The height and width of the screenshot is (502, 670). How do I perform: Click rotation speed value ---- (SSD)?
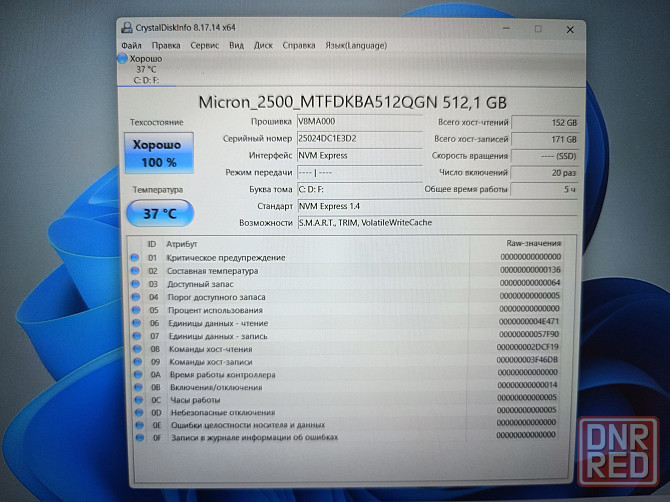(x=545, y=156)
